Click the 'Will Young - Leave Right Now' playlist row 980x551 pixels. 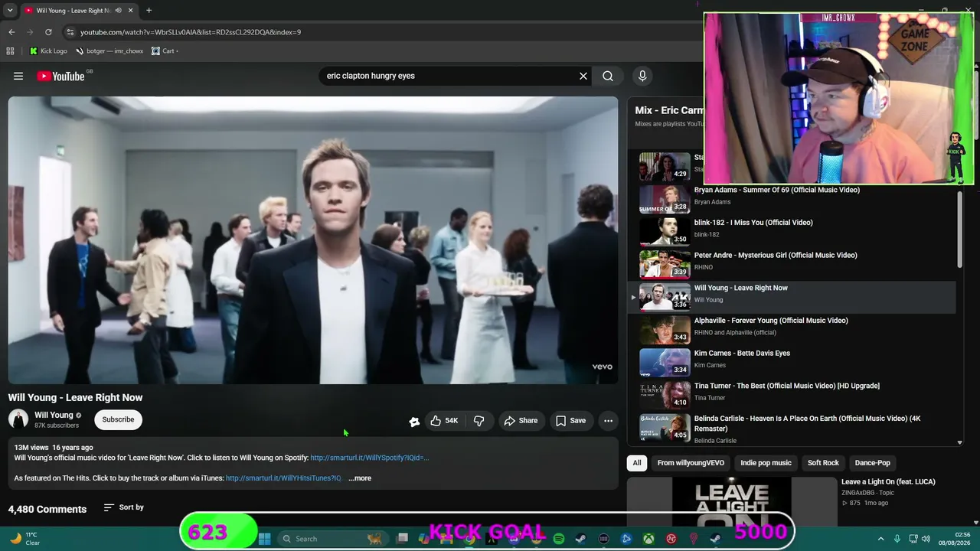pyautogui.click(x=792, y=297)
